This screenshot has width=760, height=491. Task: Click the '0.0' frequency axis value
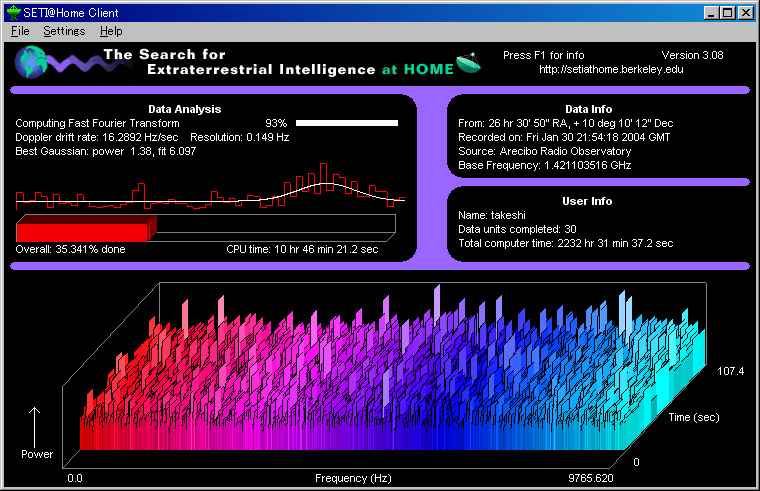click(x=75, y=478)
